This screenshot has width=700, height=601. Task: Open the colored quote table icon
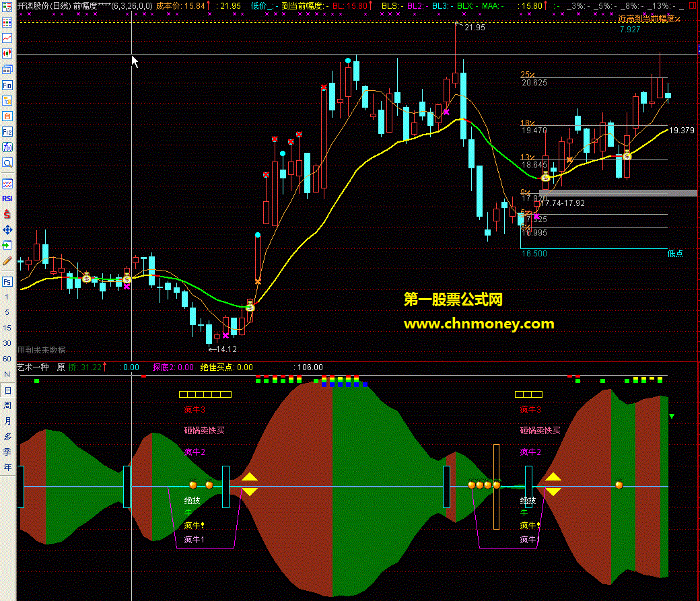click(7, 23)
